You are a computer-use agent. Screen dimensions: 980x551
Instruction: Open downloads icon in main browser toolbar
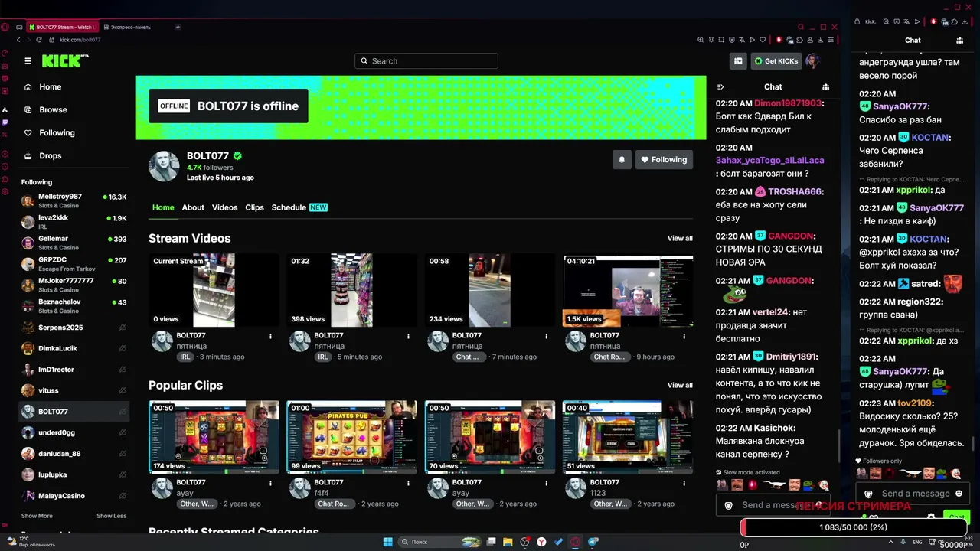821,40
